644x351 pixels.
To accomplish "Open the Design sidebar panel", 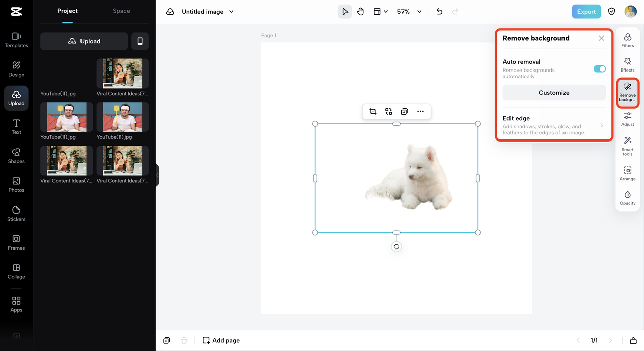I will click(x=16, y=69).
